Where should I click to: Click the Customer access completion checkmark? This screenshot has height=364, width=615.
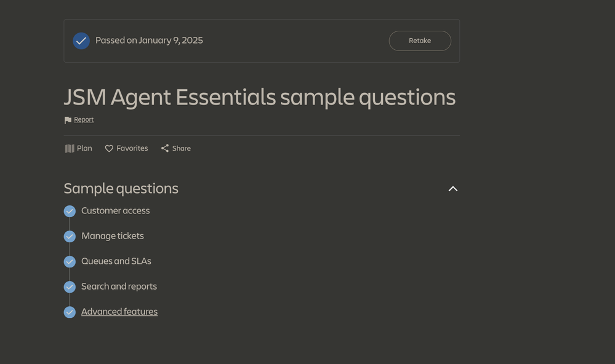(x=70, y=211)
